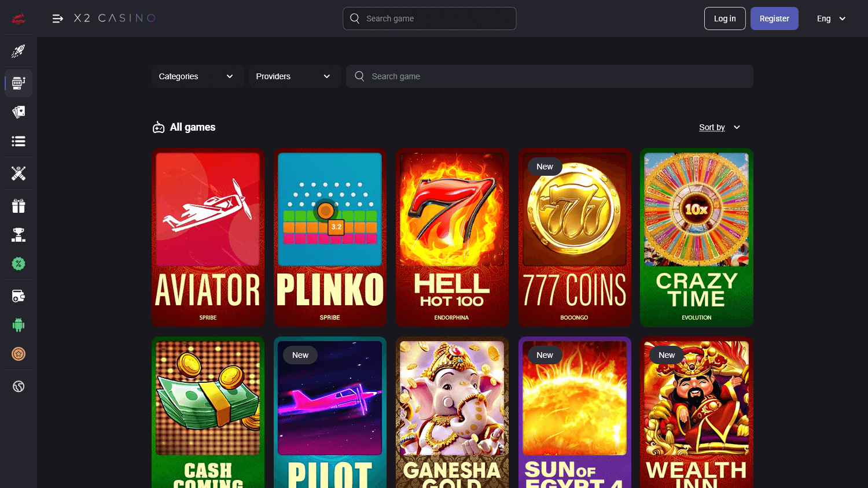Focus the wide Search game field under the header
This screenshot has height=488, width=868.
pos(550,76)
